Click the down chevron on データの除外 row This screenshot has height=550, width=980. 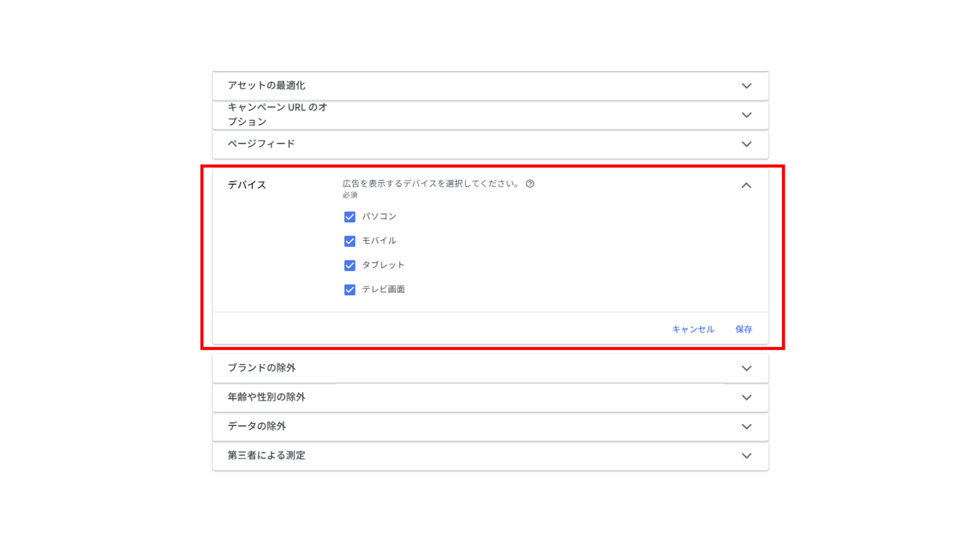(746, 427)
